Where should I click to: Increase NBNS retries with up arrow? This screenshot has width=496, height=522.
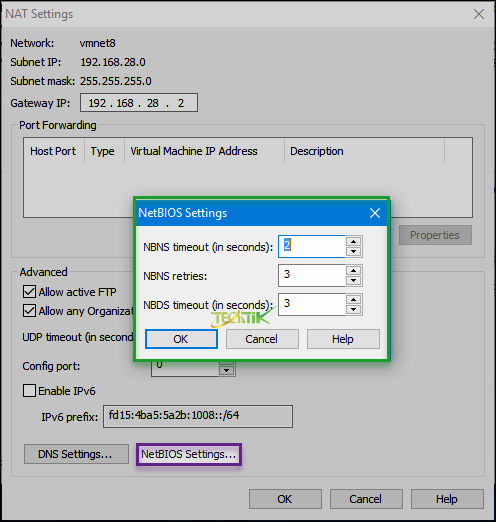[353, 270]
